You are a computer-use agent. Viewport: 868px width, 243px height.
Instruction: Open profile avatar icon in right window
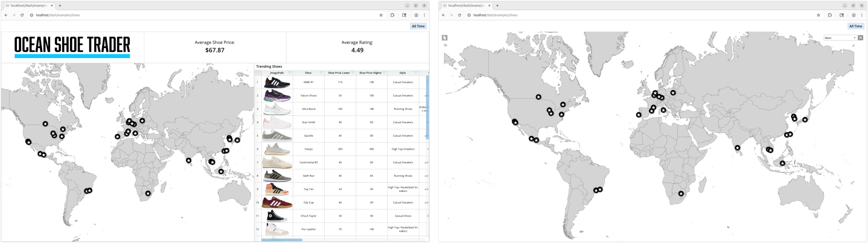coord(854,15)
